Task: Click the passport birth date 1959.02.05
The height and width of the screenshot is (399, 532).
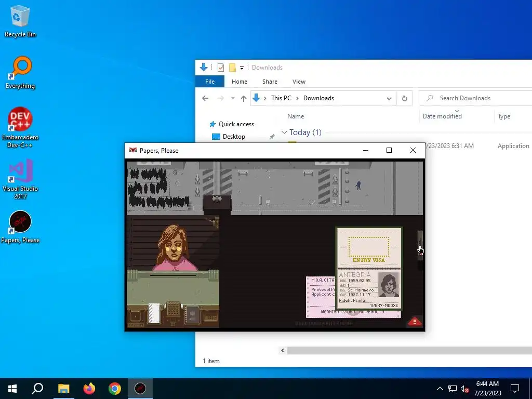Action: 359,281
